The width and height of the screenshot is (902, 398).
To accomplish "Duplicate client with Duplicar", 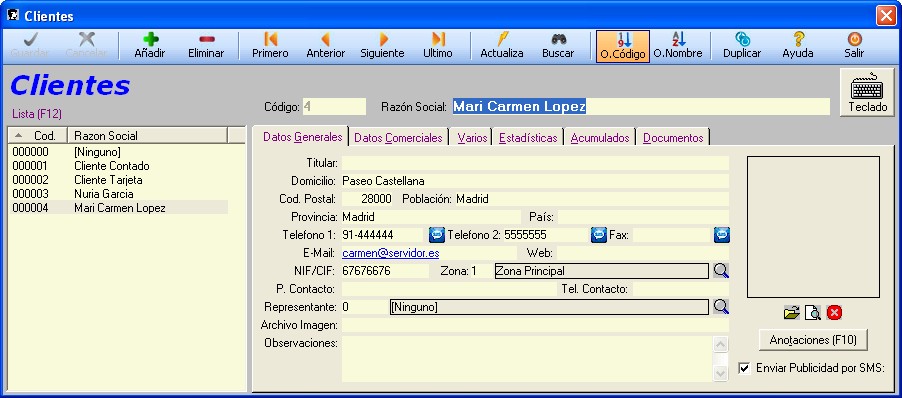I will [x=742, y=46].
